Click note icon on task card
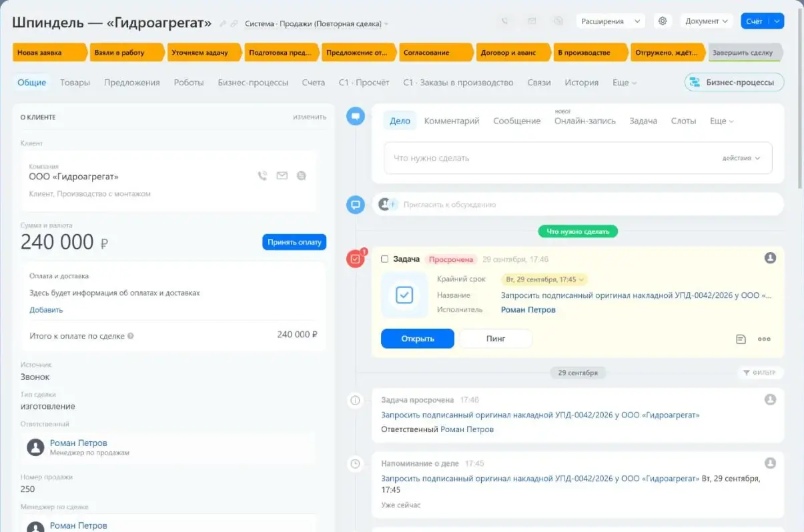The width and height of the screenshot is (804, 532). pyautogui.click(x=741, y=339)
